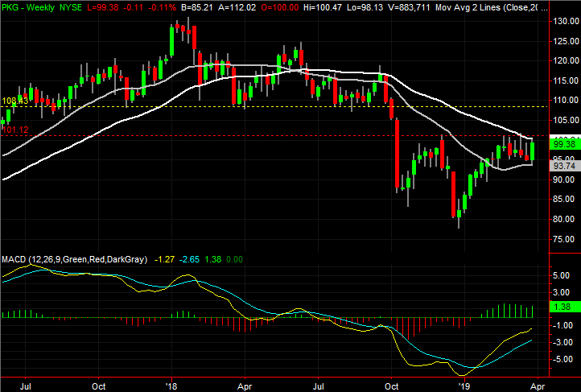This screenshot has width=581, height=392.
Task: Select the O=100.00 open value
Action: [280, 7]
